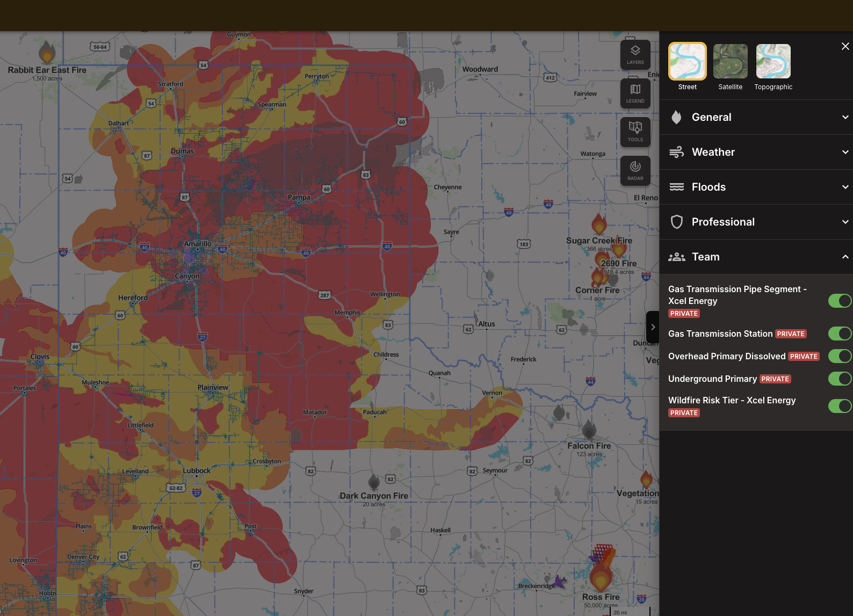This screenshot has height=616, width=853.
Task: Expand the Weather section chevron
Action: pyautogui.click(x=845, y=152)
